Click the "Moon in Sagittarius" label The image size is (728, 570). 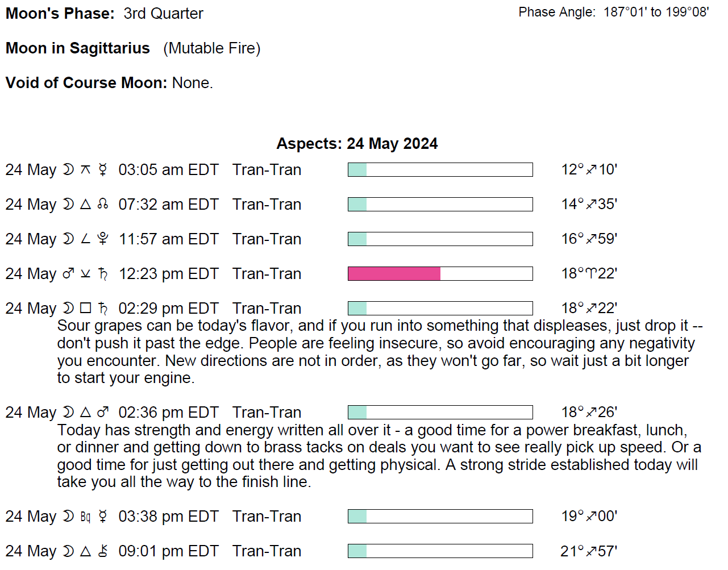click(x=78, y=48)
